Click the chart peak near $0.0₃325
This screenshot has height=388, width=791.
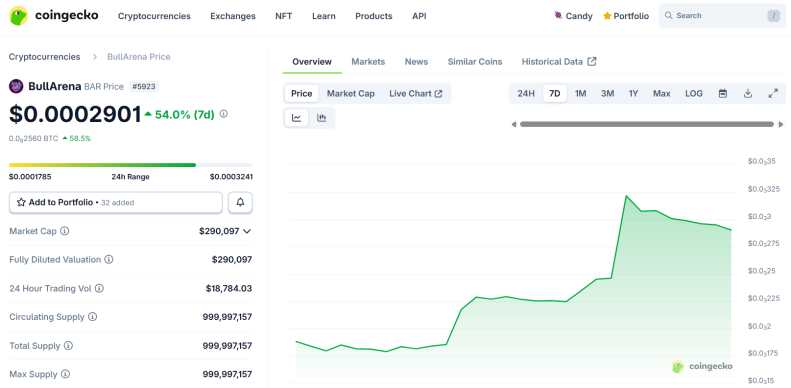pos(626,196)
